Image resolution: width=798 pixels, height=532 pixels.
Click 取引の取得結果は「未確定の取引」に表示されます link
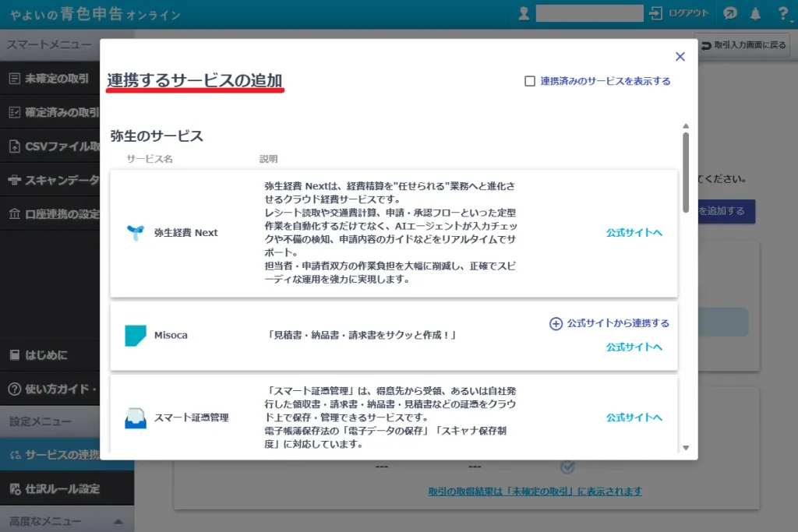[535, 491]
